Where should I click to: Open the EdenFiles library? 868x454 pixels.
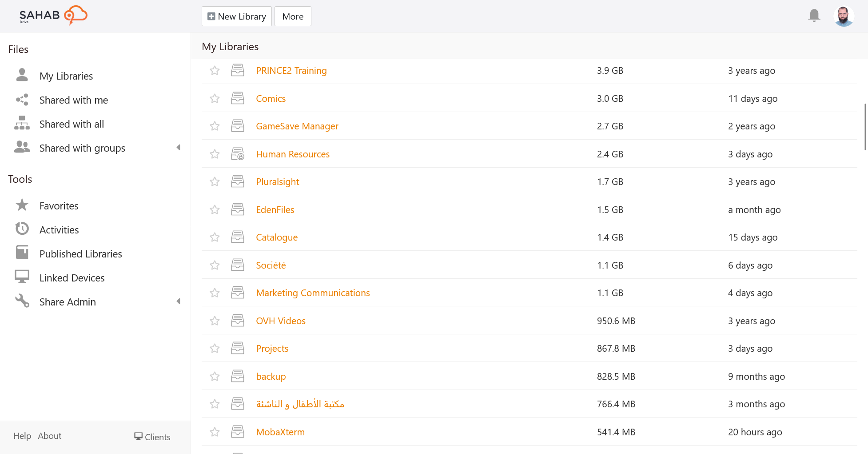tap(275, 210)
